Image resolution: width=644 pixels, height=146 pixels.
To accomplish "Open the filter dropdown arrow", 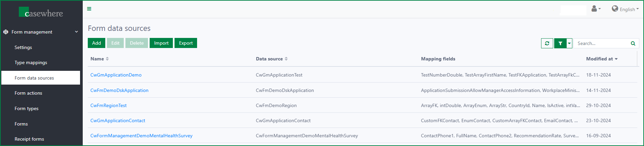I will (569, 43).
